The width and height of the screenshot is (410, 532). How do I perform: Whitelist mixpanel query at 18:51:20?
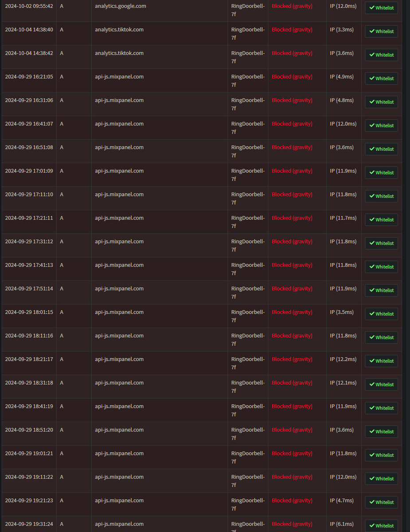tap(381, 431)
